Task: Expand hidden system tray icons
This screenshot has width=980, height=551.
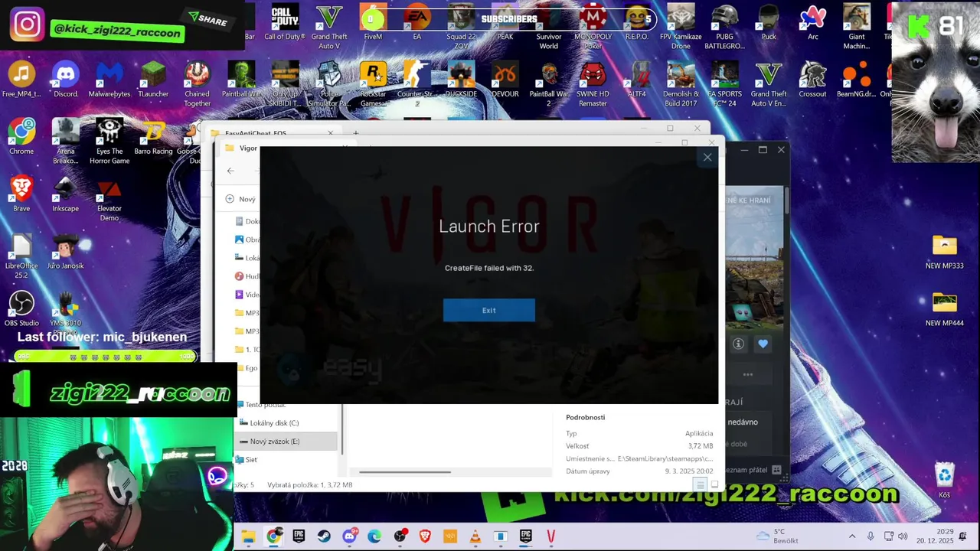Action: [852, 536]
